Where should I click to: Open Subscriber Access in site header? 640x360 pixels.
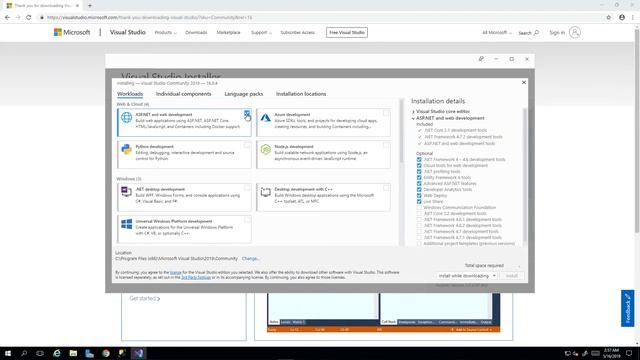(298, 32)
